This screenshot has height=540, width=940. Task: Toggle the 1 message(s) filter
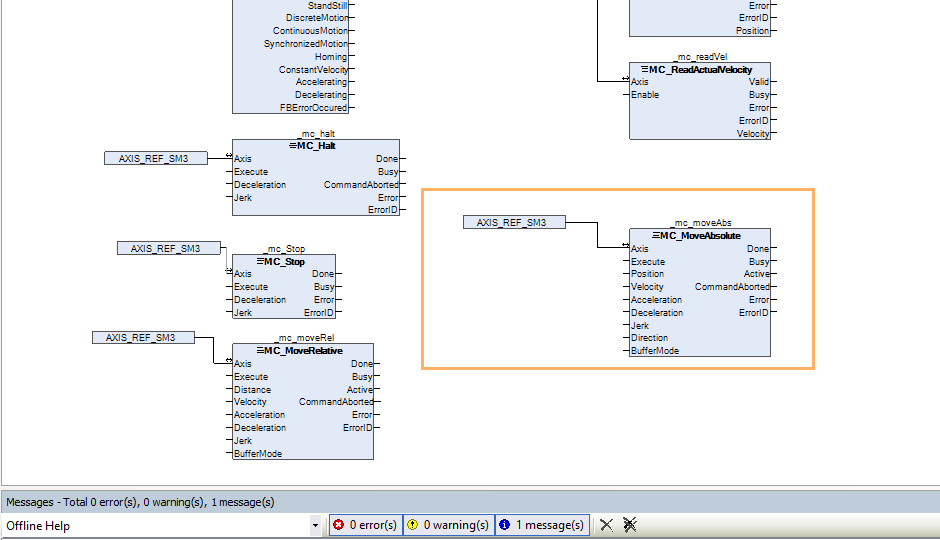(540, 525)
